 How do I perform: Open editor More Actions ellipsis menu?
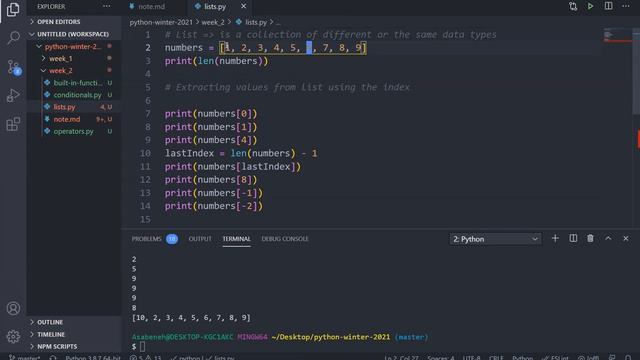point(626,7)
